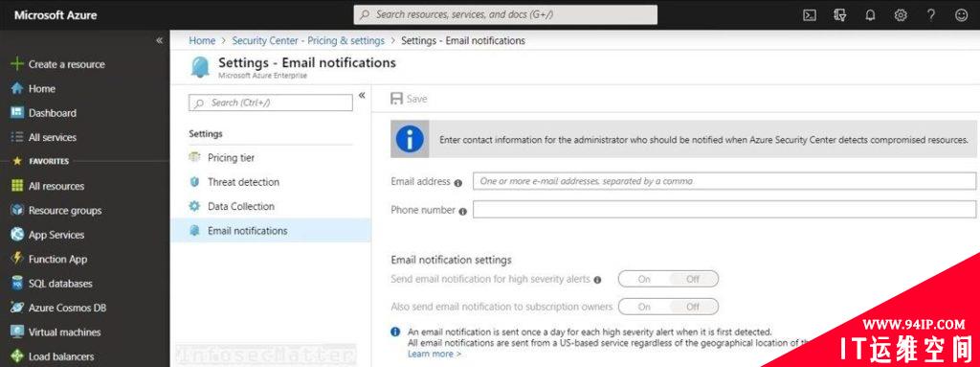The width and height of the screenshot is (980, 367).
Task: Click the Function App lightning icon
Action: pos(17,259)
